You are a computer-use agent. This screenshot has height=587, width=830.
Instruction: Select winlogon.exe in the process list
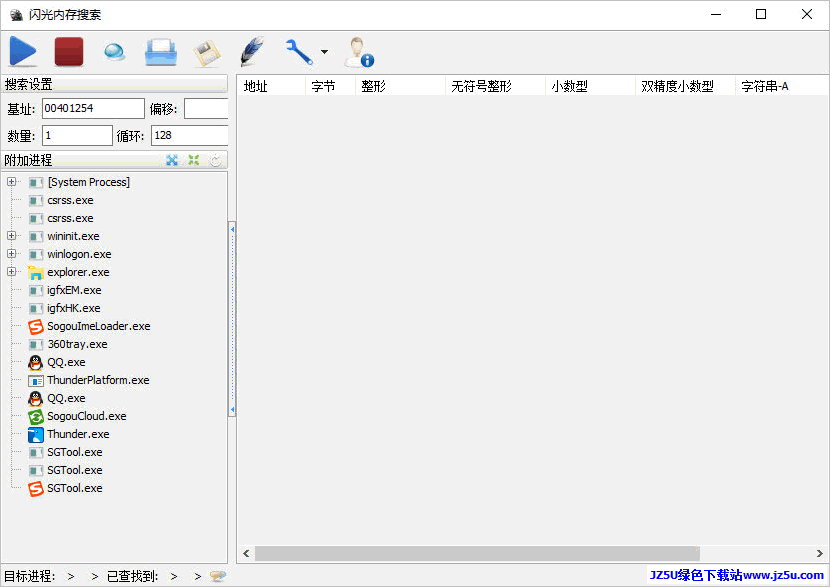[79, 254]
